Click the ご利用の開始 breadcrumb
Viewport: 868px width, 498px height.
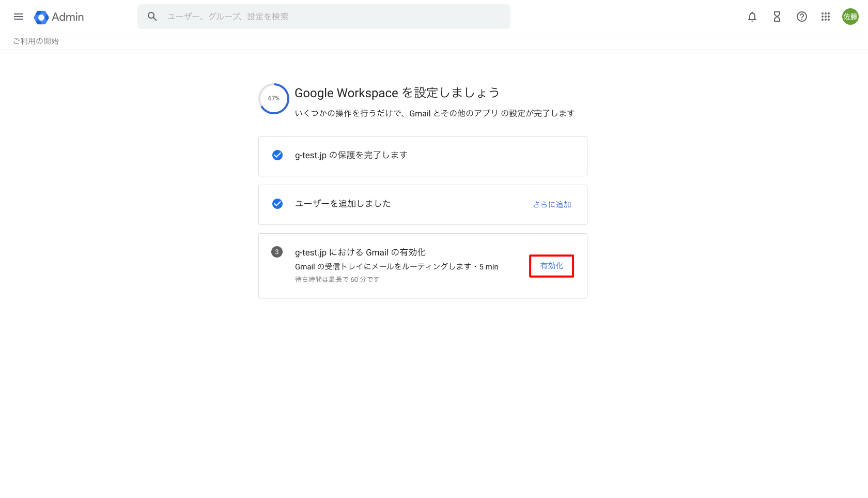coord(36,41)
